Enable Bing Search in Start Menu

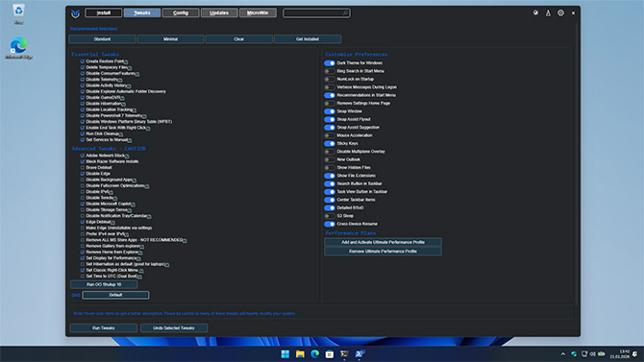pos(330,71)
